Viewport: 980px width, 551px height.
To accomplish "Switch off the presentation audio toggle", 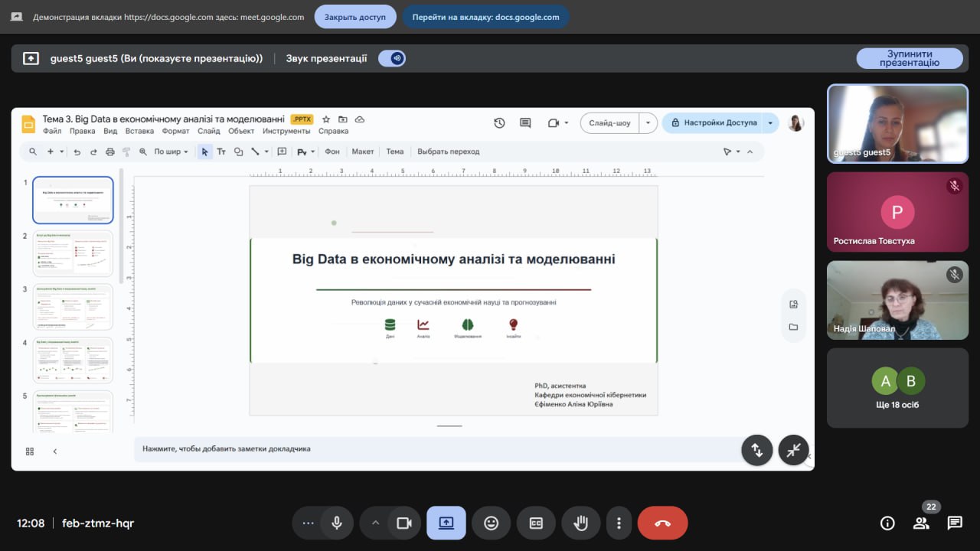I will coord(392,58).
